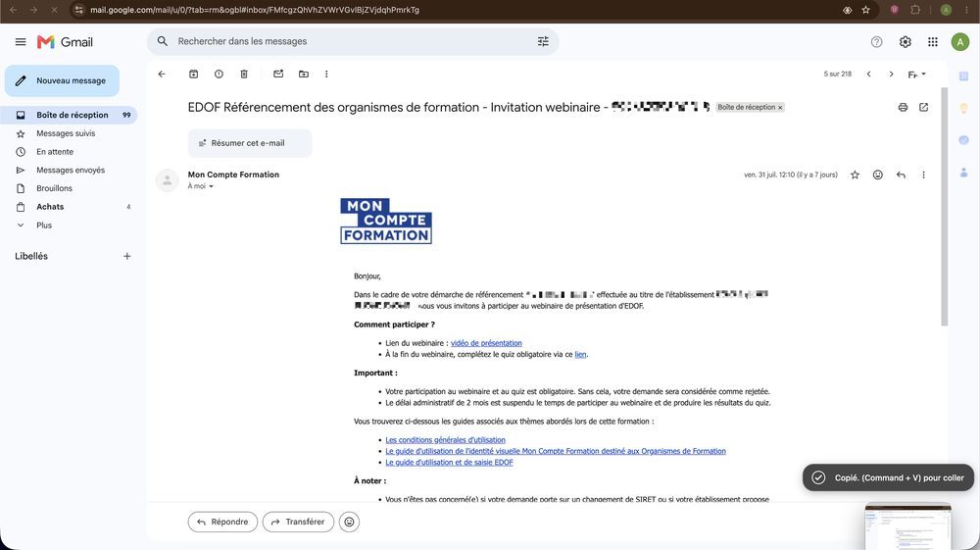This screenshot has width=980, height=550.
Task: Click the Répondre button
Action: [x=222, y=522]
